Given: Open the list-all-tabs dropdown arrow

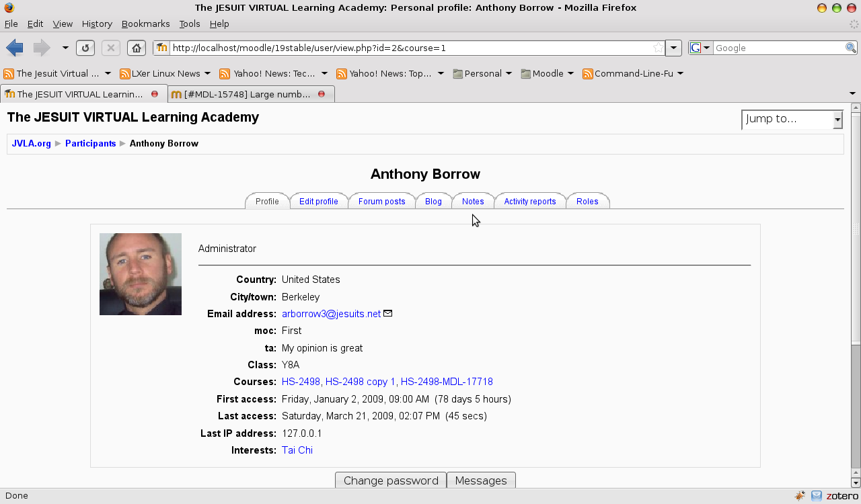Looking at the screenshot, I should tap(852, 94).
